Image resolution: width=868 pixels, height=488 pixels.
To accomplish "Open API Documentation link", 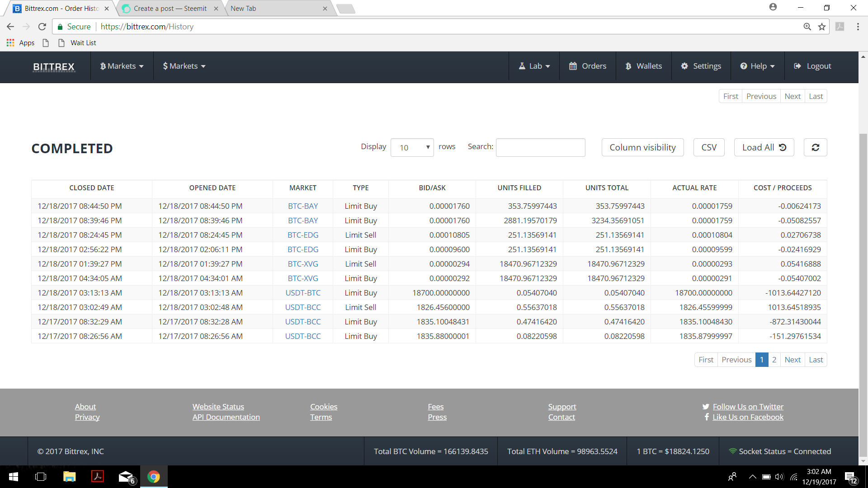I will pyautogui.click(x=226, y=417).
